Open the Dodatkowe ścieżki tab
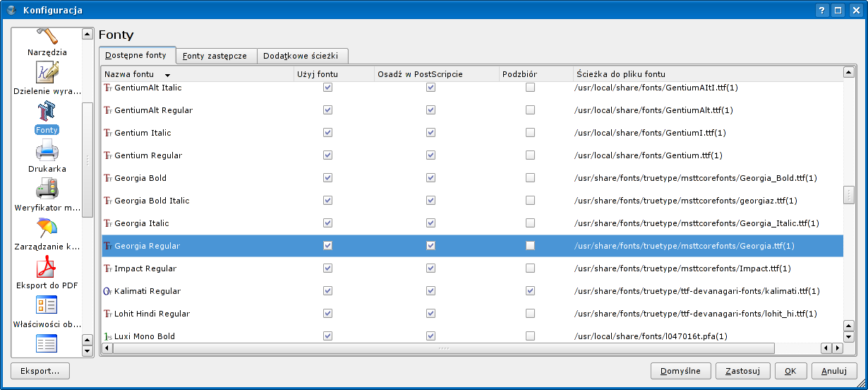This screenshot has width=868, height=390. [301, 56]
